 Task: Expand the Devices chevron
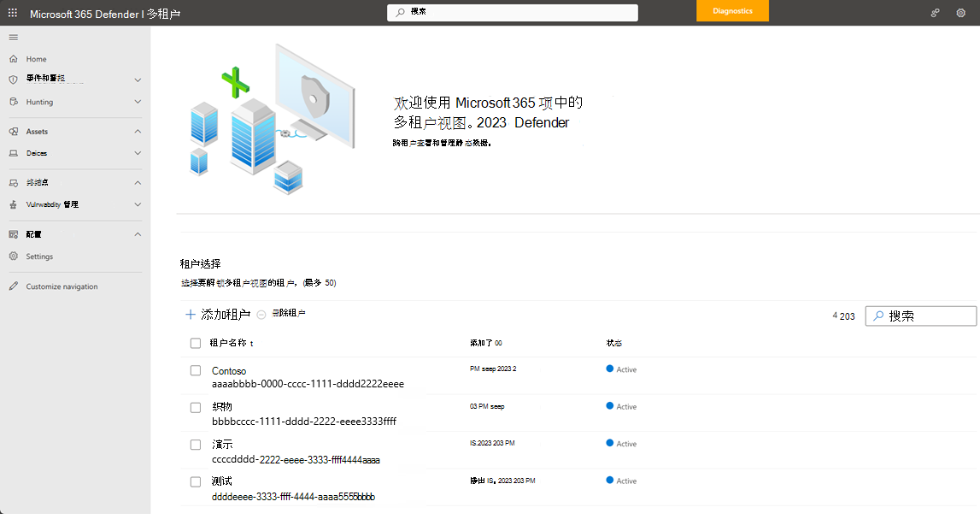tap(138, 153)
